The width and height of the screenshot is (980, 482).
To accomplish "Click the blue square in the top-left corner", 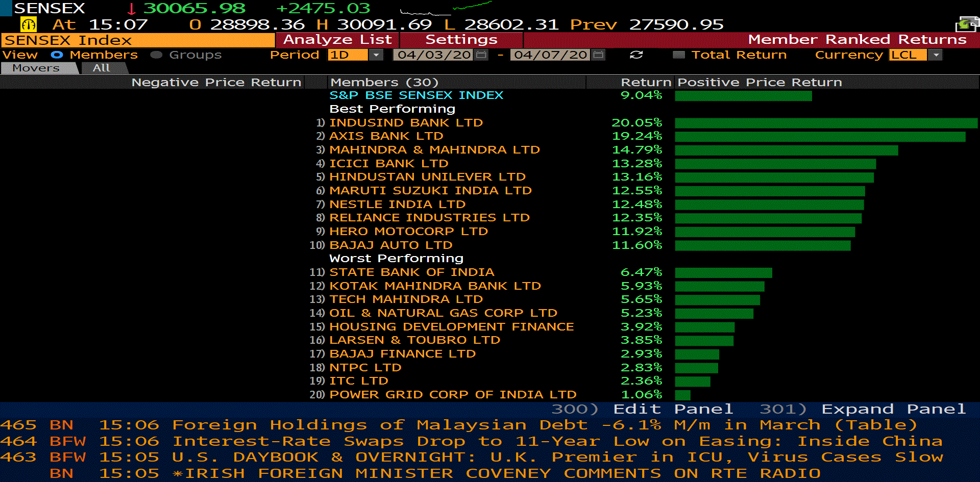I will 6,8.
